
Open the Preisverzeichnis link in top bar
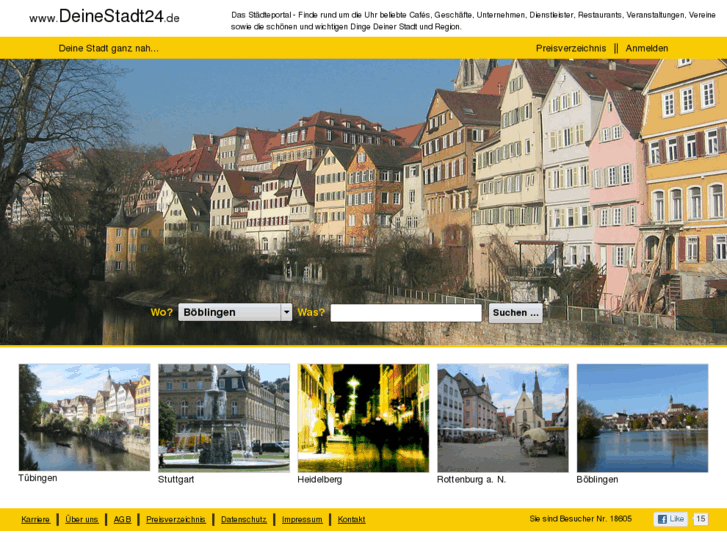[x=571, y=48]
